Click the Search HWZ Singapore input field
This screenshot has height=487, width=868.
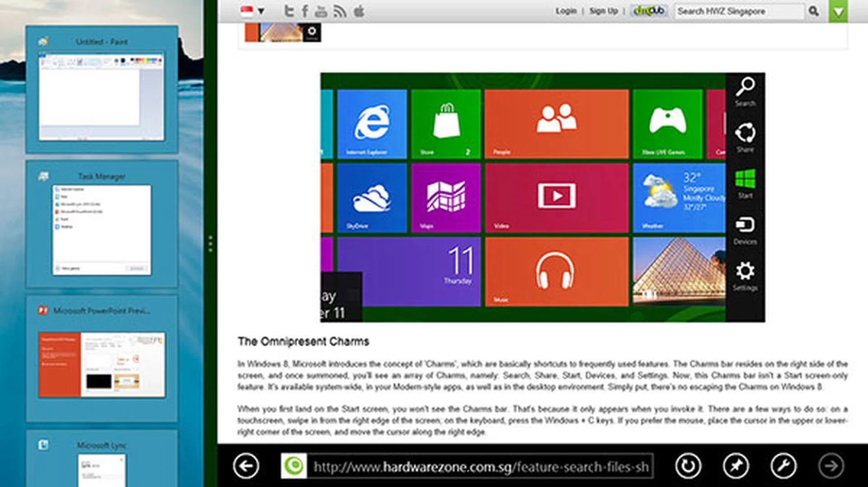pos(739,11)
